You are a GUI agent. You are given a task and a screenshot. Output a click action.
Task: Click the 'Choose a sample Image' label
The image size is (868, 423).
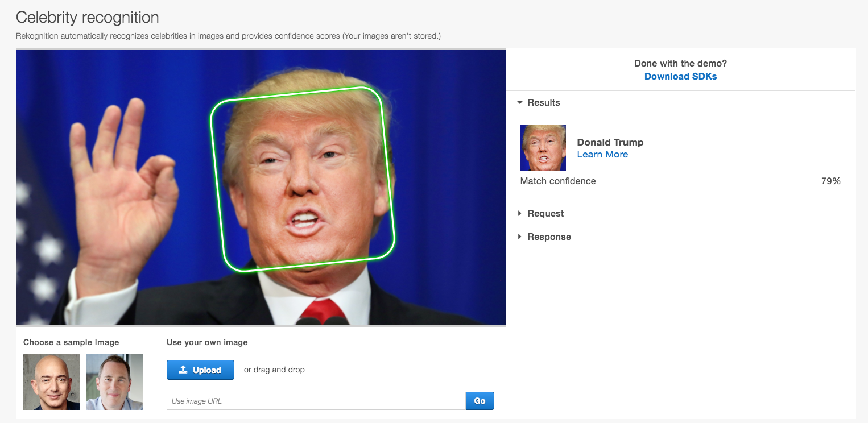tap(71, 342)
